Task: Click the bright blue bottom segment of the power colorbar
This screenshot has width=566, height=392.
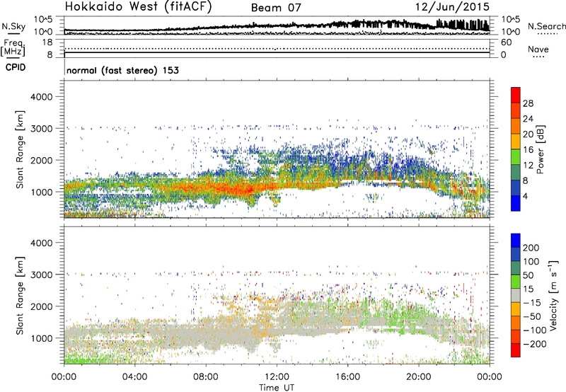Action: pyautogui.click(x=516, y=204)
